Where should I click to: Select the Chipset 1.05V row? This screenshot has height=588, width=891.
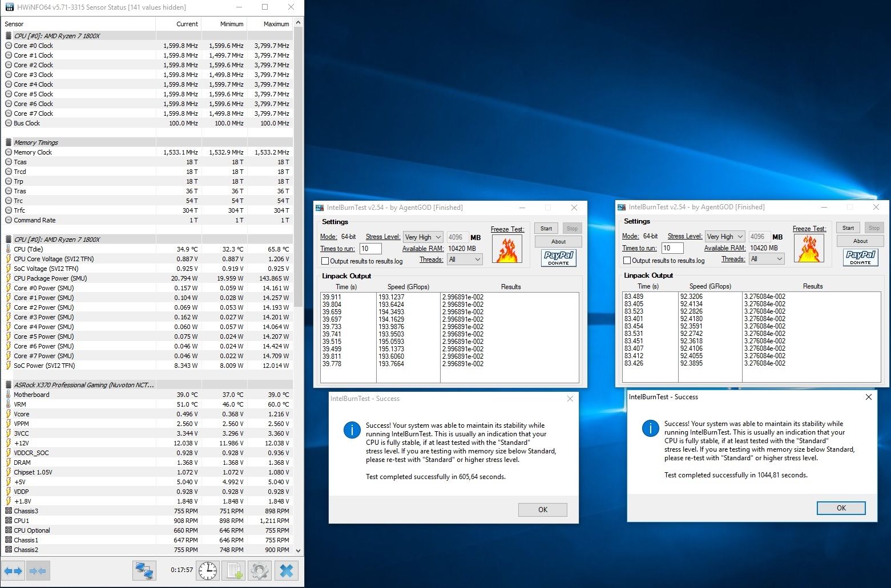147,472
